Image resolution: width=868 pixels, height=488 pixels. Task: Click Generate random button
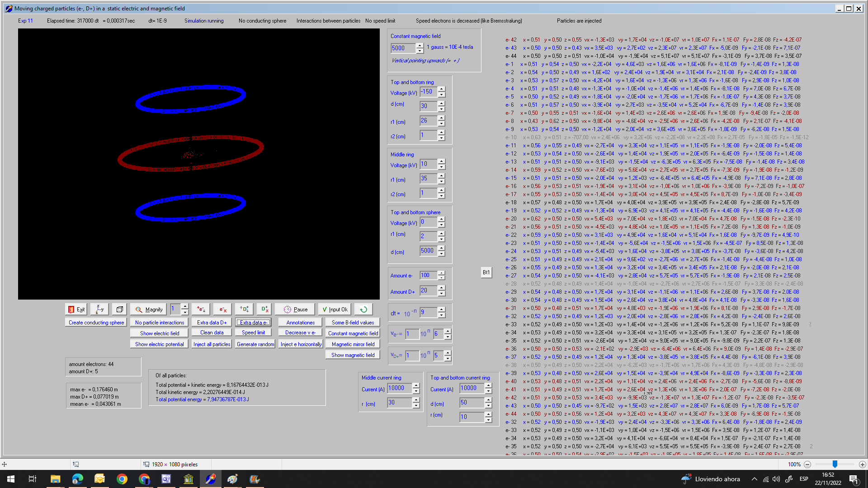pyautogui.click(x=255, y=344)
